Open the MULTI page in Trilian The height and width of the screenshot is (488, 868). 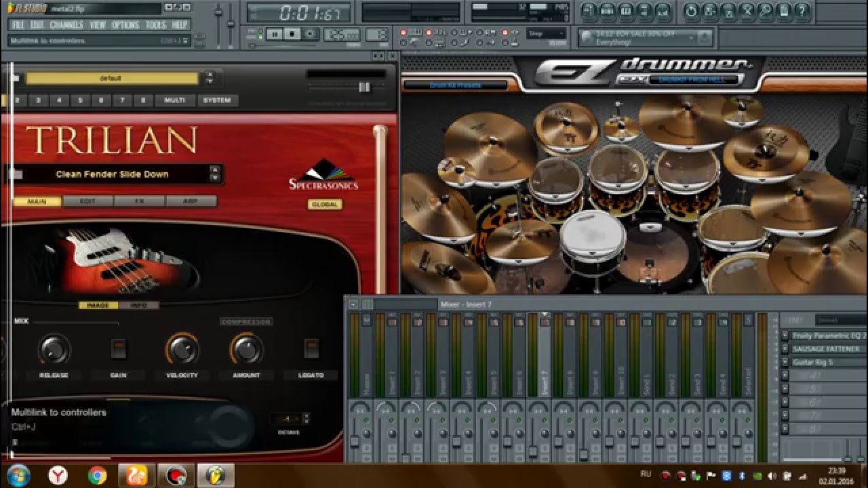(174, 100)
